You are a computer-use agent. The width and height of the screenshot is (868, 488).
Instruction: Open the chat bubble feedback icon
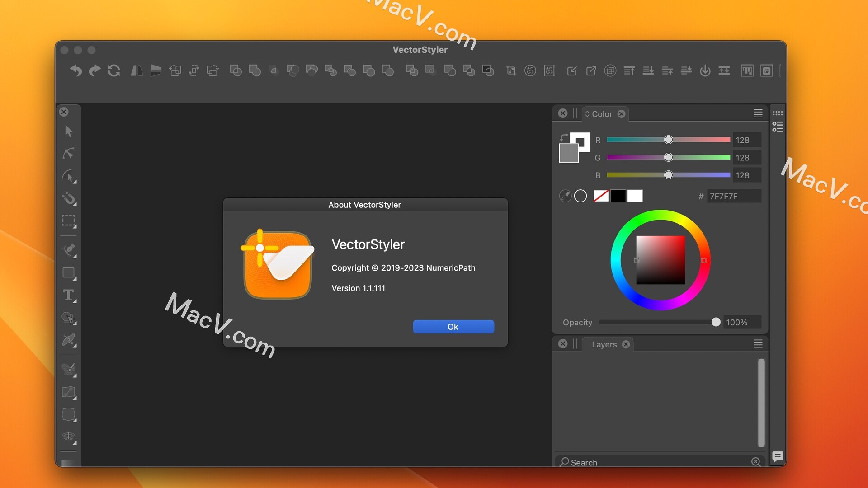[778, 456]
